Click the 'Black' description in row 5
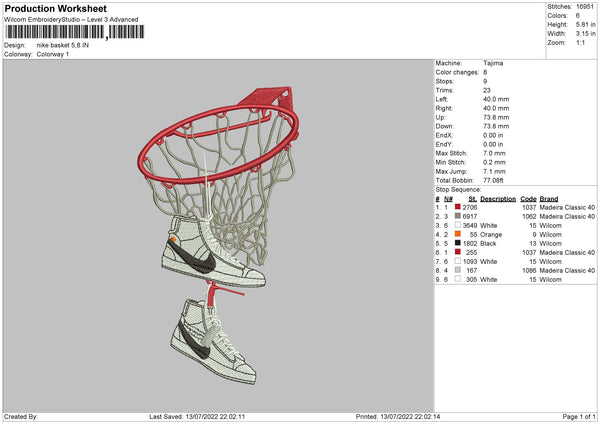 coord(488,243)
